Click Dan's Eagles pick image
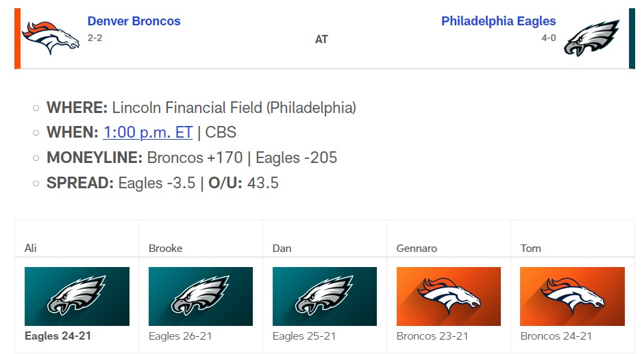 325,296
